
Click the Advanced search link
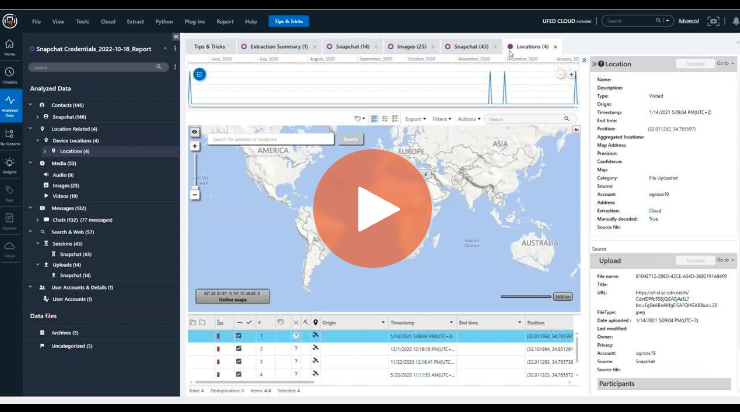point(688,21)
